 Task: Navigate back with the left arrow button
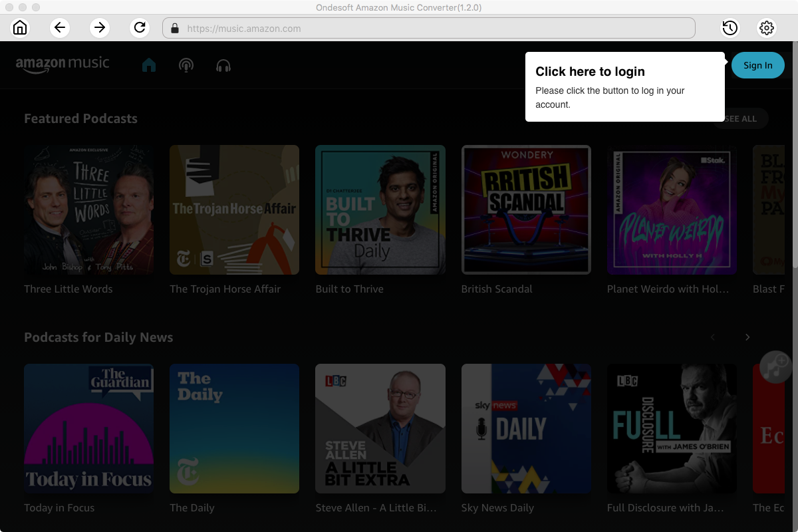(x=60, y=28)
